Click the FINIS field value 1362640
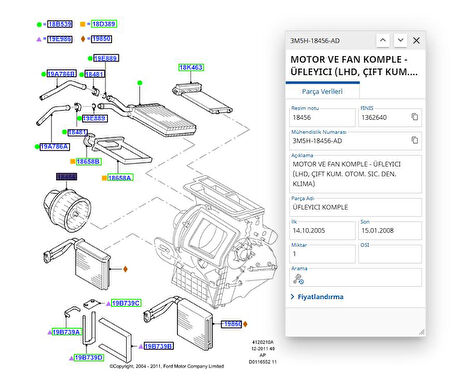 point(374,117)
